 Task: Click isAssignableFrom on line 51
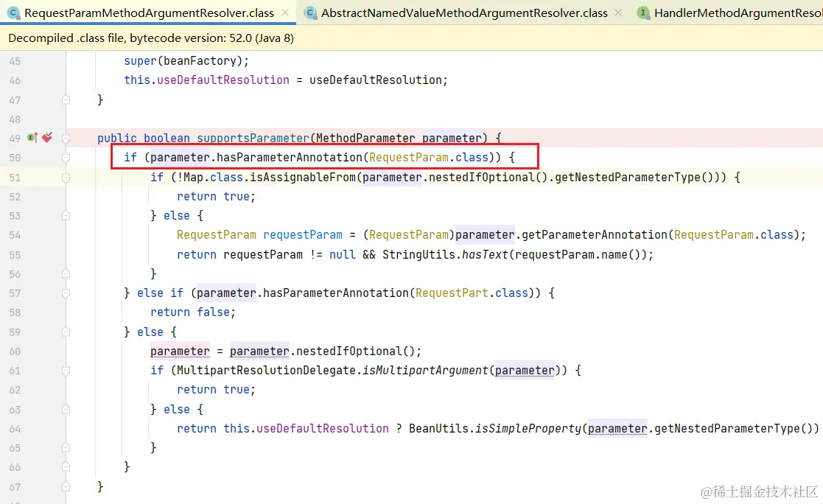coord(303,178)
